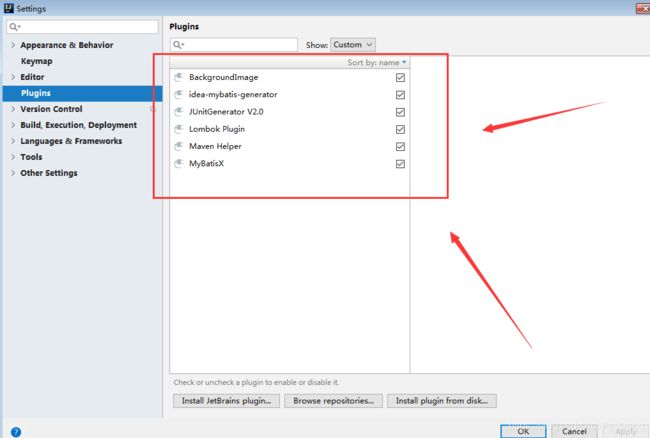Image resolution: width=650 pixels, height=438 pixels.
Task: Focus the settings search field
Action: click(82, 27)
